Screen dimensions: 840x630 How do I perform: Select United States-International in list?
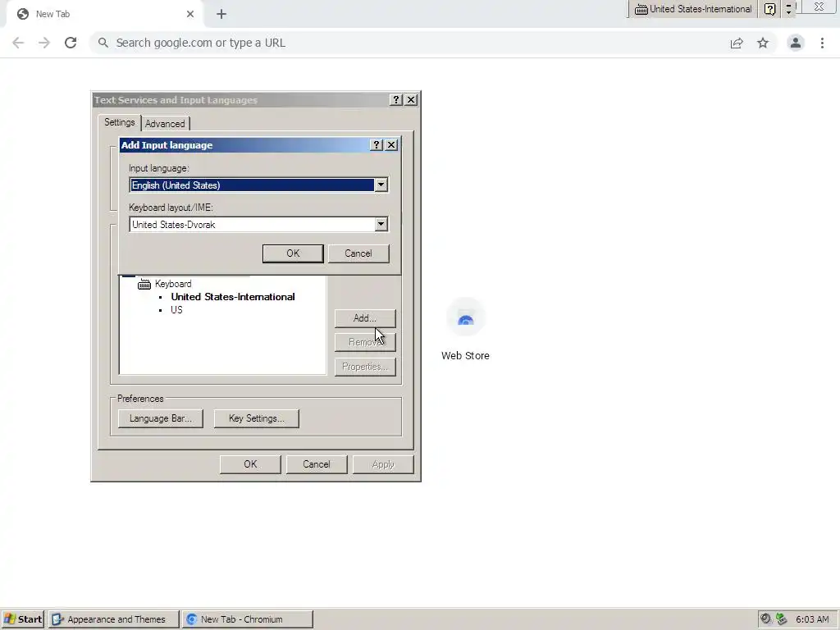(x=233, y=297)
